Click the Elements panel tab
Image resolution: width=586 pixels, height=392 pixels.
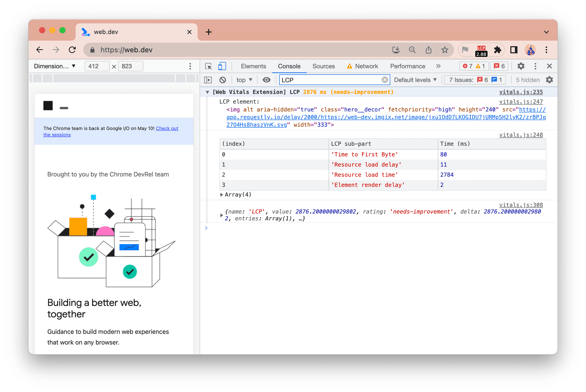pos(253,66)
